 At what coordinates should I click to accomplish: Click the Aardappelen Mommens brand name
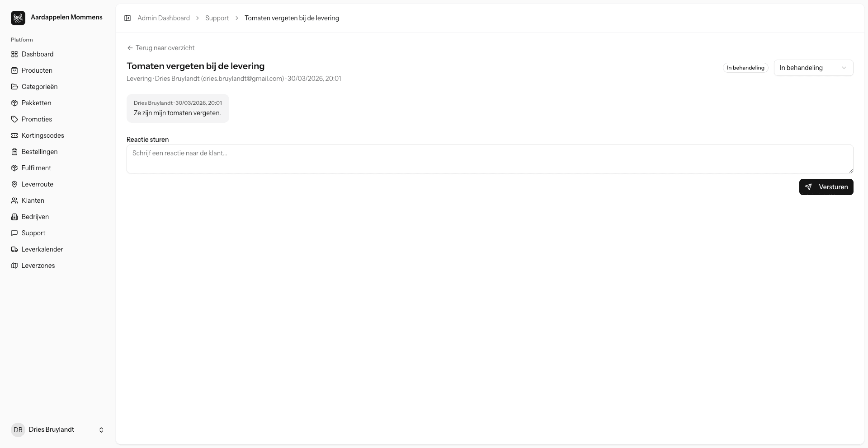(x=66, y=17)
